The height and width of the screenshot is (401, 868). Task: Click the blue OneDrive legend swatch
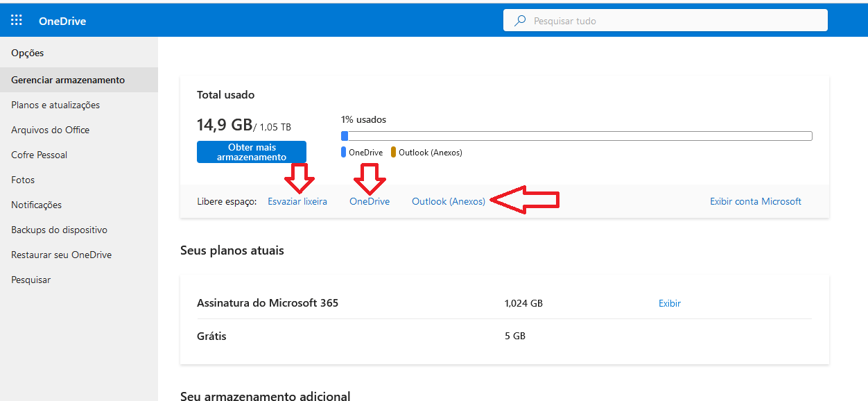click(x=343, y=152)
